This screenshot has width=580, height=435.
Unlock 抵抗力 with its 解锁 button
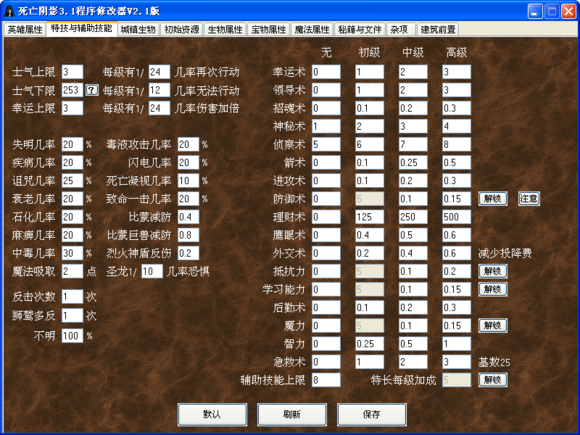pyautogui.click(x=493, y=271)
